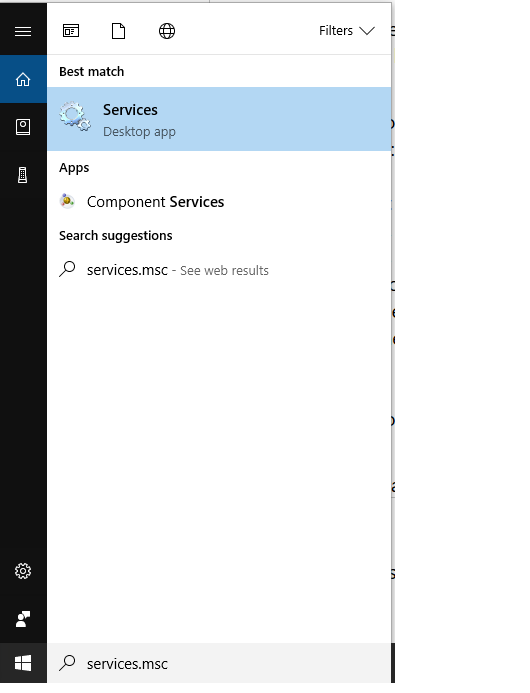The image size is (530, 693).
Task: Click the Component Services app icon
Action: click(x=67, y=201)
